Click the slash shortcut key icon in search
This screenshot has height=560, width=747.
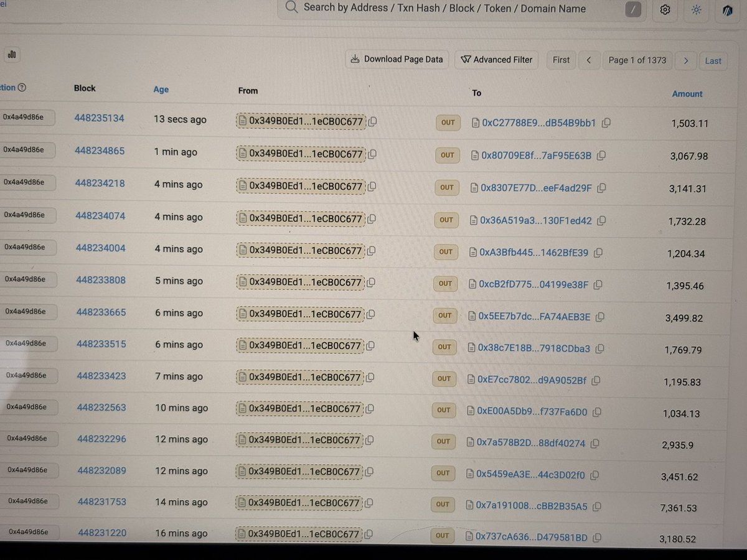click(632, 9)
